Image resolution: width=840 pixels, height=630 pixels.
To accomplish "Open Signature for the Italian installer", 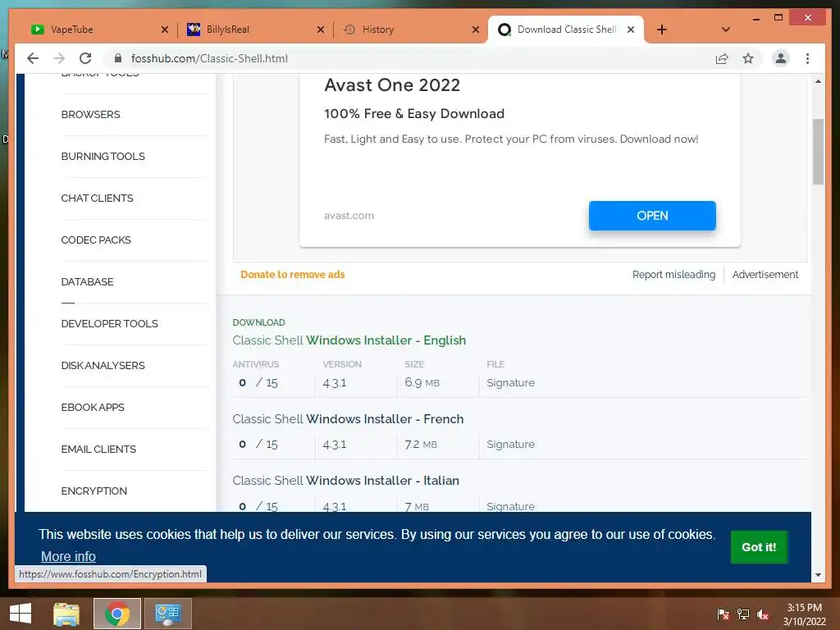I will click(x=510, y=506).
